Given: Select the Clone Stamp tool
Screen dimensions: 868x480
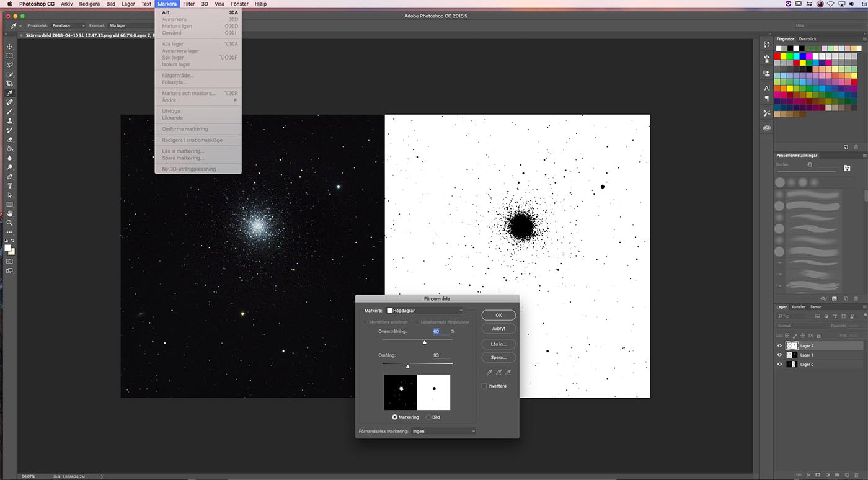Looking at the screenshot, I should coord(9,121).
